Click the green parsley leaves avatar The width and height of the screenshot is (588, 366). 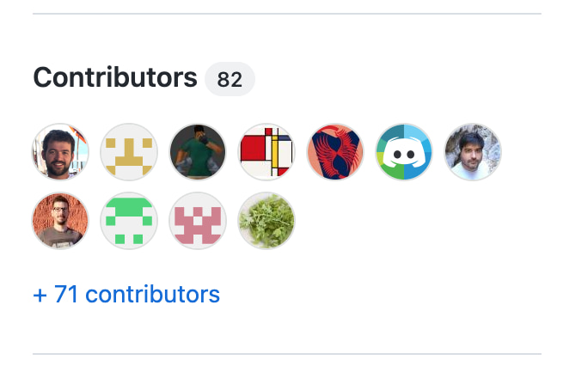tap(266, 221)
